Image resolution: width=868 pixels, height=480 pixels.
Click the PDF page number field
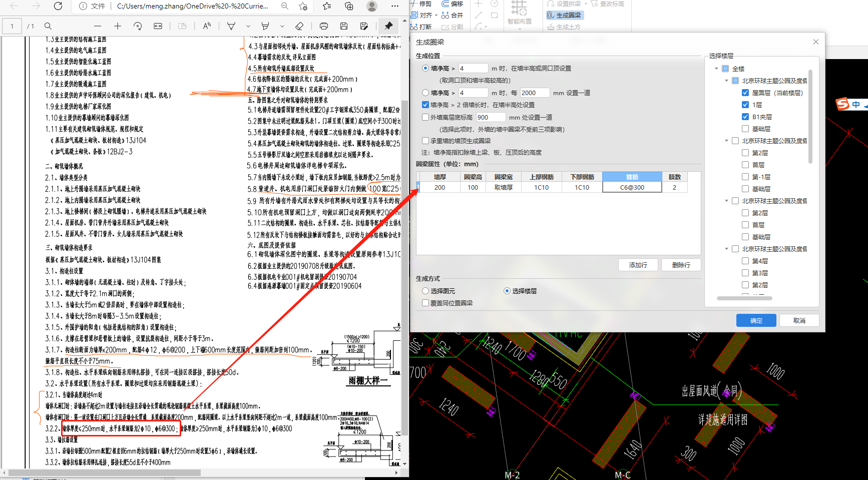12,26
